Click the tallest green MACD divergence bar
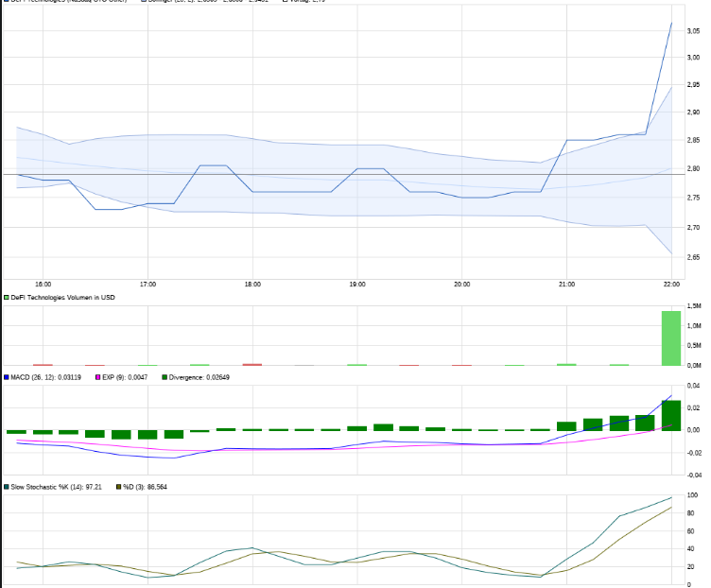The width and height of the screenshot is (711, 588). tap(671, 415)
